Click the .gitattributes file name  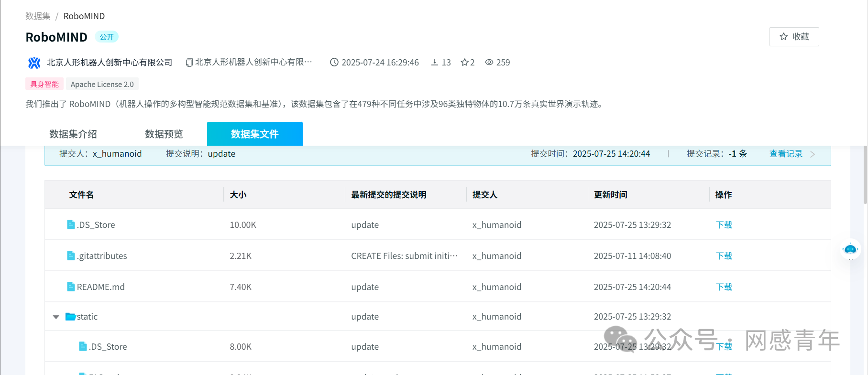point(102,256)
